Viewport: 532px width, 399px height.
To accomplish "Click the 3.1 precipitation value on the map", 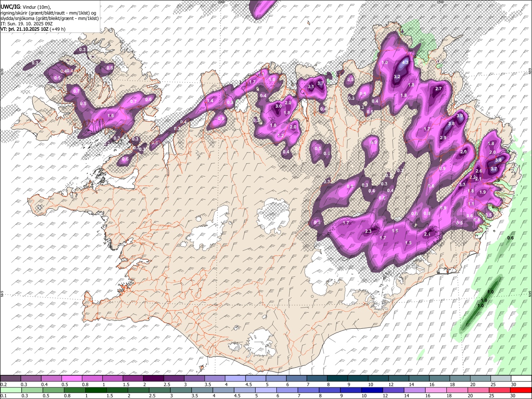I will (x=310, y=87).
